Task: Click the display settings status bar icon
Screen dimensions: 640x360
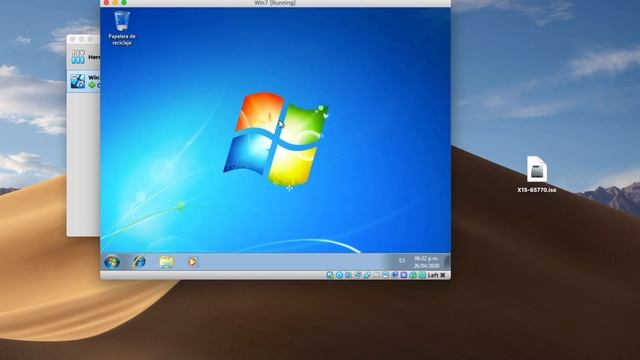Action: coord(385,275)
